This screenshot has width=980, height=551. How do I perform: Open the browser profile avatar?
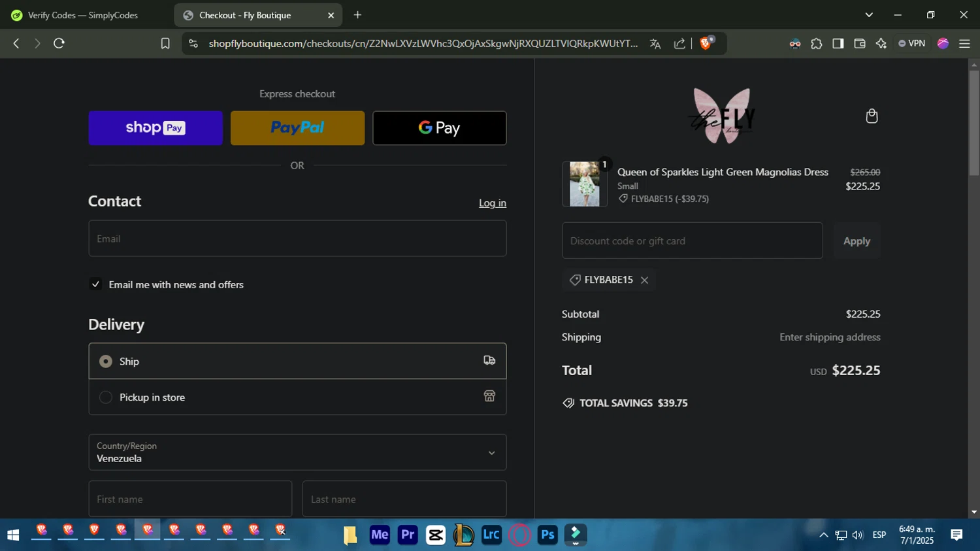tap(943, 43)
